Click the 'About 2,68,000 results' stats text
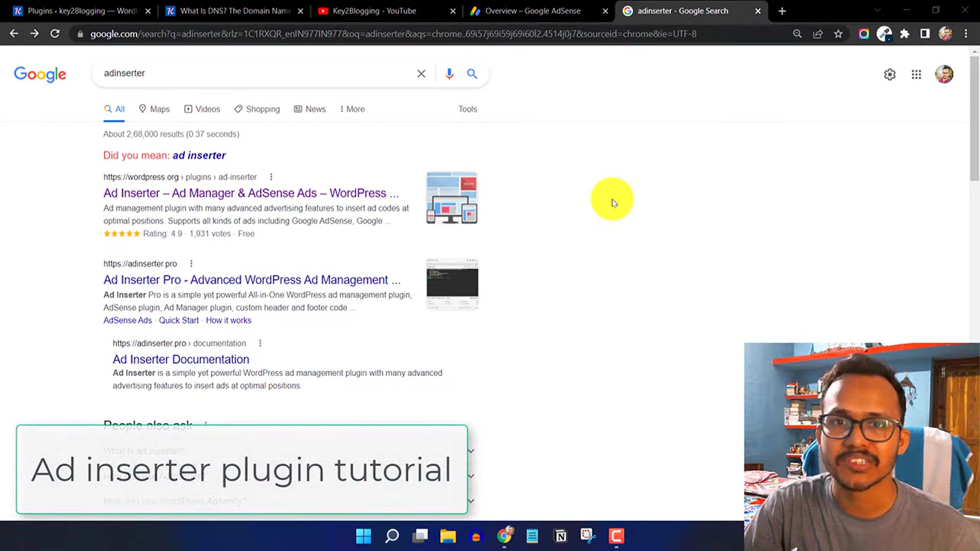The height and width of the screenshot is (551, 980). click(171, 134)
